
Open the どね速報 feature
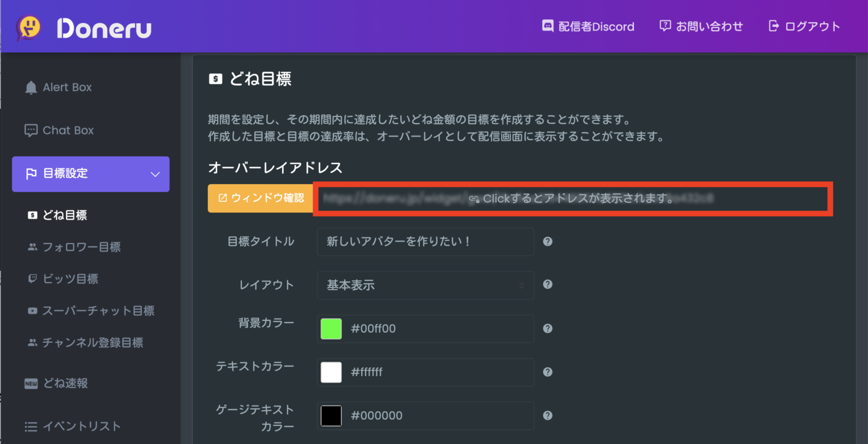point(65,383)
